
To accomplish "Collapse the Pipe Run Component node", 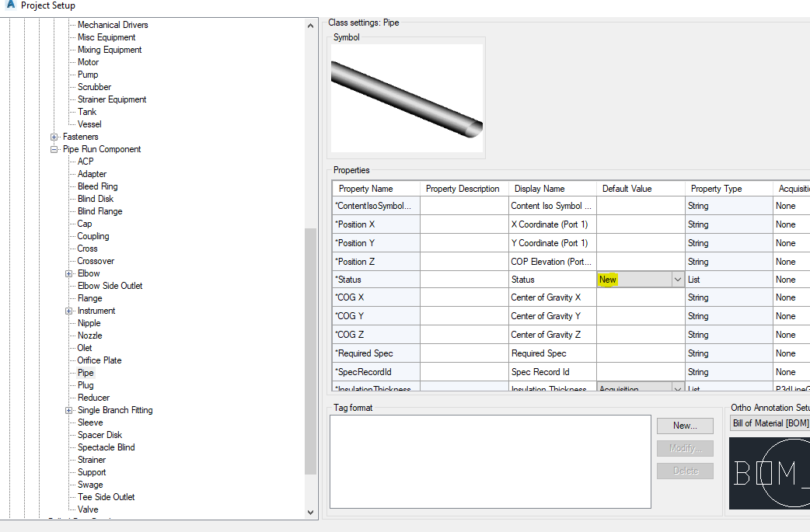I will (x=54, y=149).
